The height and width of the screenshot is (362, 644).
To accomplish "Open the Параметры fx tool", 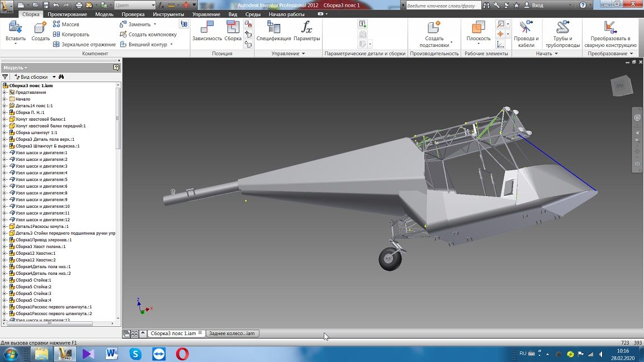I will 306,28.
